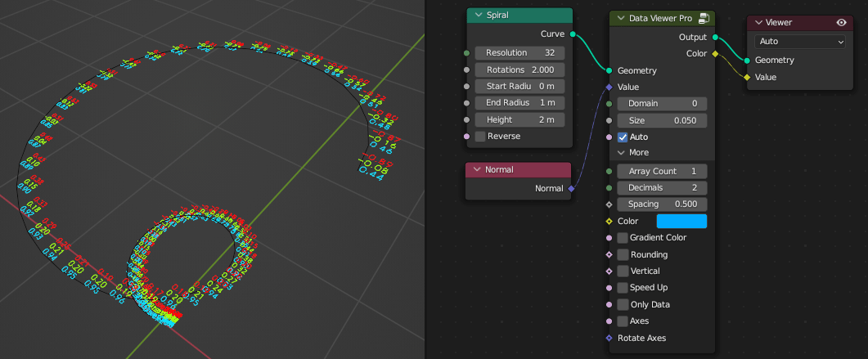868x359 pixels.
Task: Click the Curve output socket on Spiral node
Action: [572, 34]
